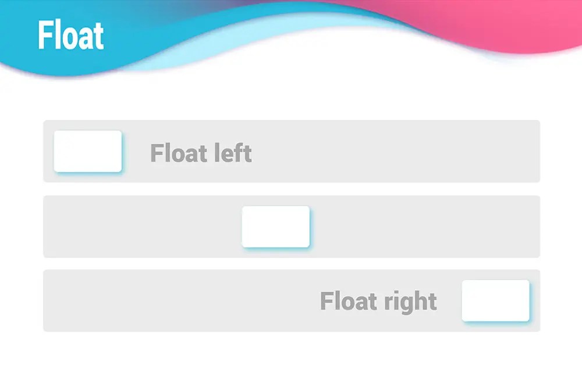Expand the bottom gray container bar
The height and width of the screenshot is (392, 582).
(175, 301)
